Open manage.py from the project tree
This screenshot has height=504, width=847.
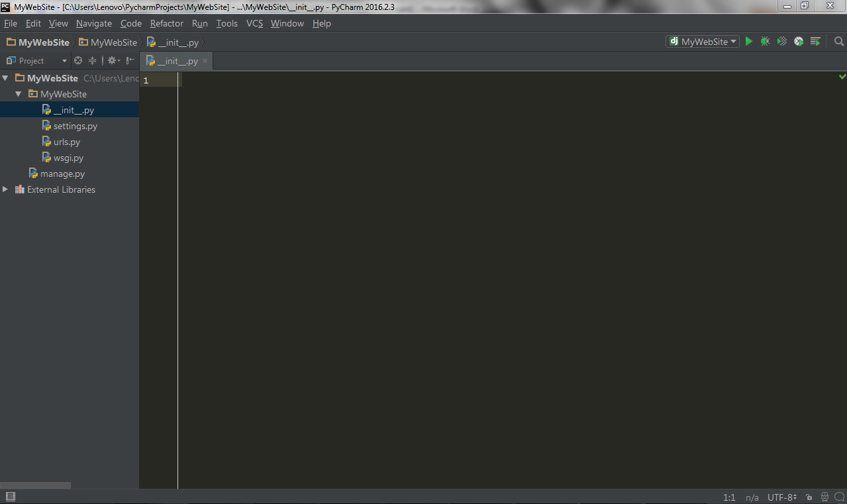pyautogui.click(x=62, y=173)
